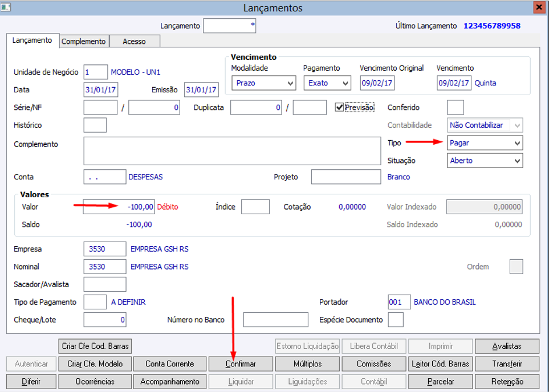The image size is (549, 392).
Task: Switch to the Complemento tab
Action: point(84,42)
